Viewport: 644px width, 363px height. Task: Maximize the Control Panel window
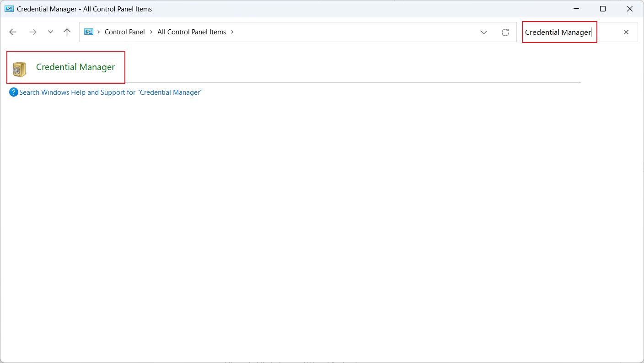(x=602, y=9)
